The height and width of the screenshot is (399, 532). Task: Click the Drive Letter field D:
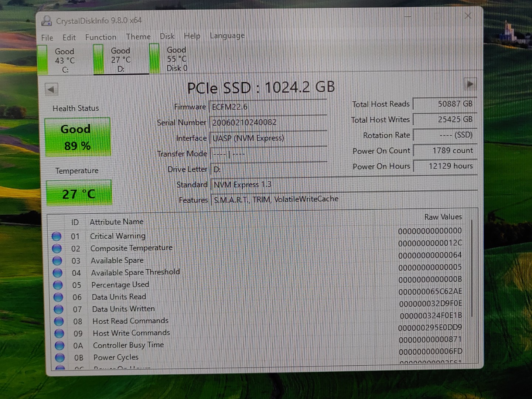point(269,169)
